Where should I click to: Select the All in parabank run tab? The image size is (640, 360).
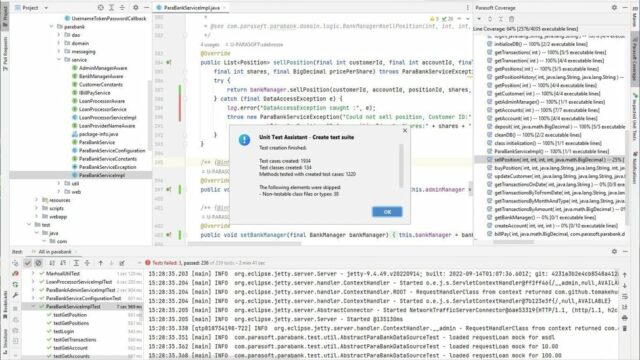click(x=55, y=251)
